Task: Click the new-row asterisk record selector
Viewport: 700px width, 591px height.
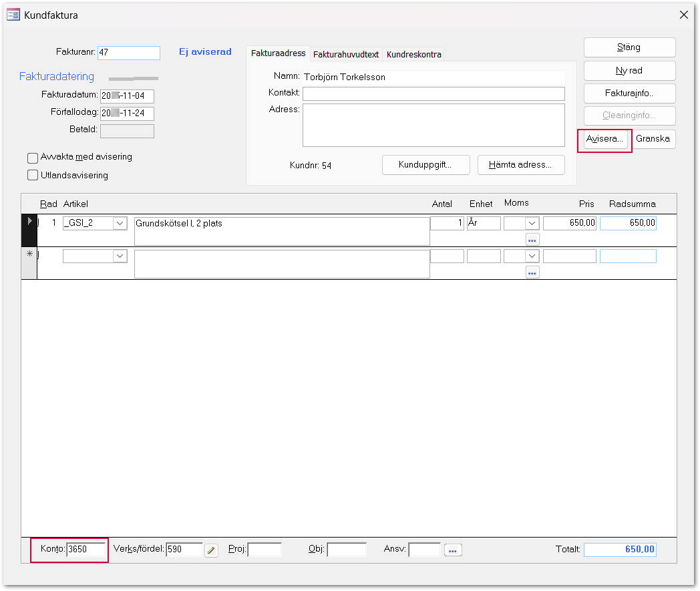Action: (29, 255)
